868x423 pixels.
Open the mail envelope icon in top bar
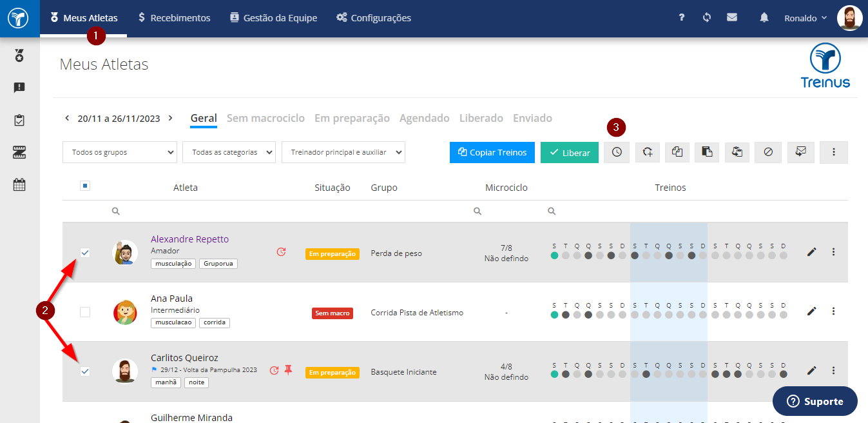point(732,17)
